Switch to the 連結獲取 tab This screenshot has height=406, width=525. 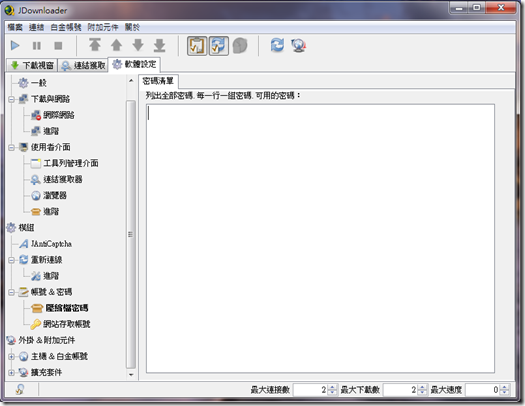83,65
